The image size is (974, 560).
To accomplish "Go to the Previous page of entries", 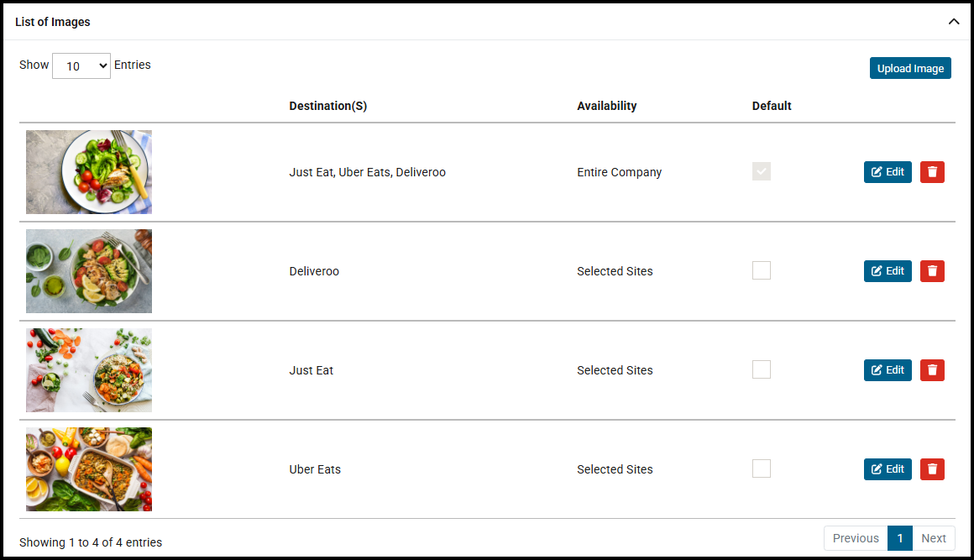I will (x=856, y=538).
